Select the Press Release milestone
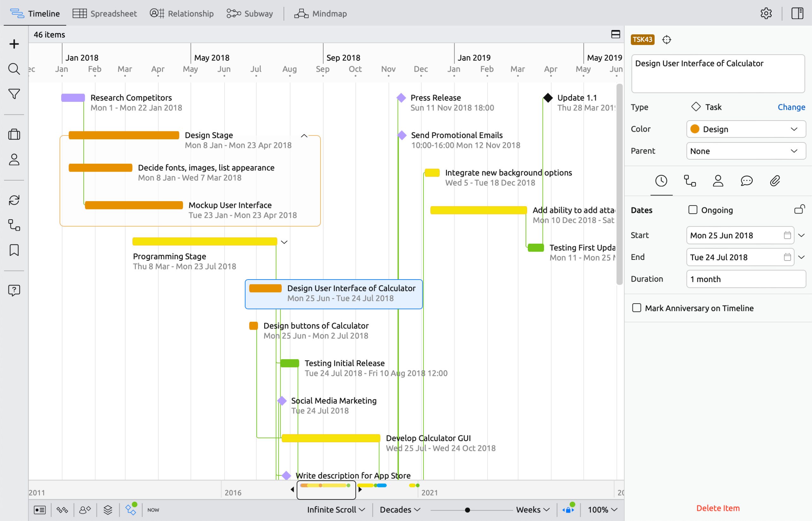The image size is (812, 521). tap(401, 98)
